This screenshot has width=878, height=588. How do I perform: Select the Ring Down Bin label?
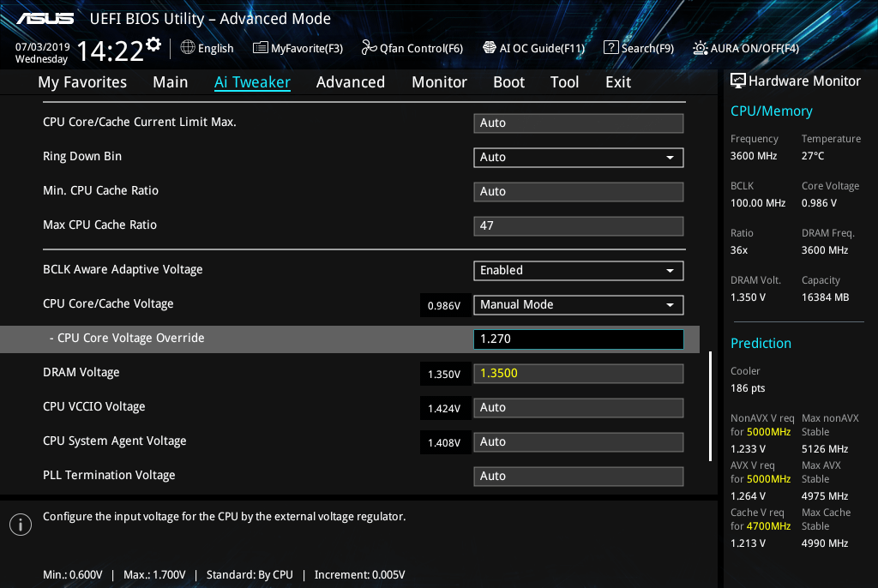pyautogui.click(x=82, y=156)
